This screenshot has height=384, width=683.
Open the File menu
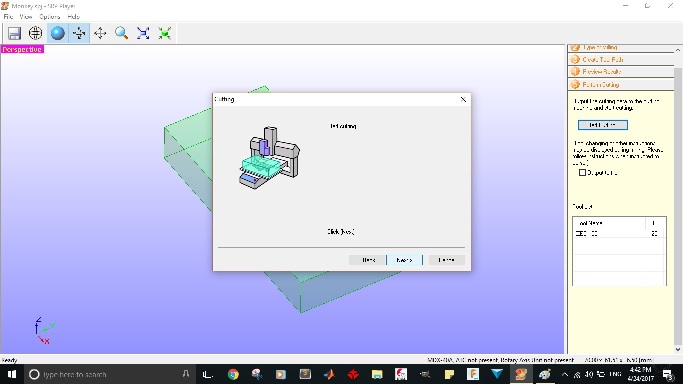pos(8,17)
